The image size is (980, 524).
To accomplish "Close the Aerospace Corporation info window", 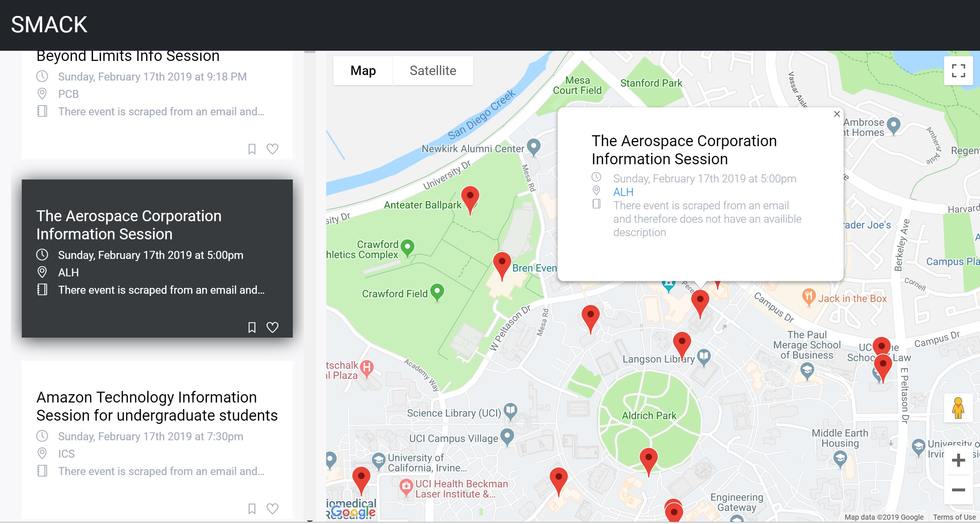I will (x=837, y=114).
